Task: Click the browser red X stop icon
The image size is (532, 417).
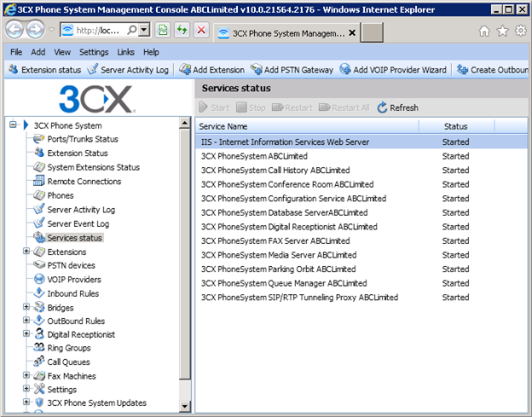Action: tap(201, 30)
